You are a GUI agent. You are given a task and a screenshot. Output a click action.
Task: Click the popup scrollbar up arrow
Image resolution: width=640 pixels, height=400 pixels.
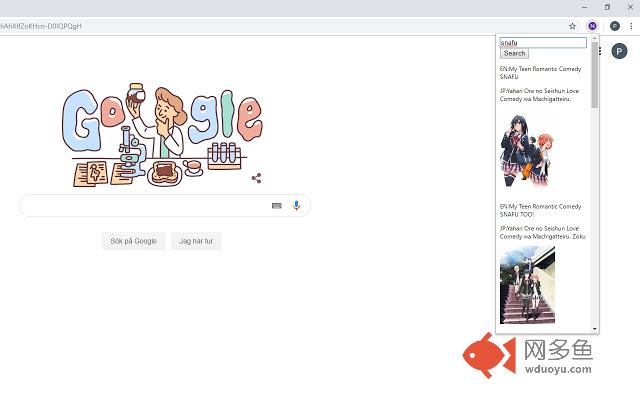[x=595, y=40]
